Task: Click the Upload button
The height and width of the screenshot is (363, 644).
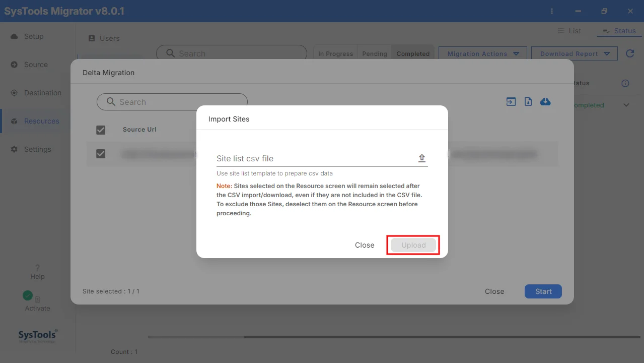Action: pos(413,245)
